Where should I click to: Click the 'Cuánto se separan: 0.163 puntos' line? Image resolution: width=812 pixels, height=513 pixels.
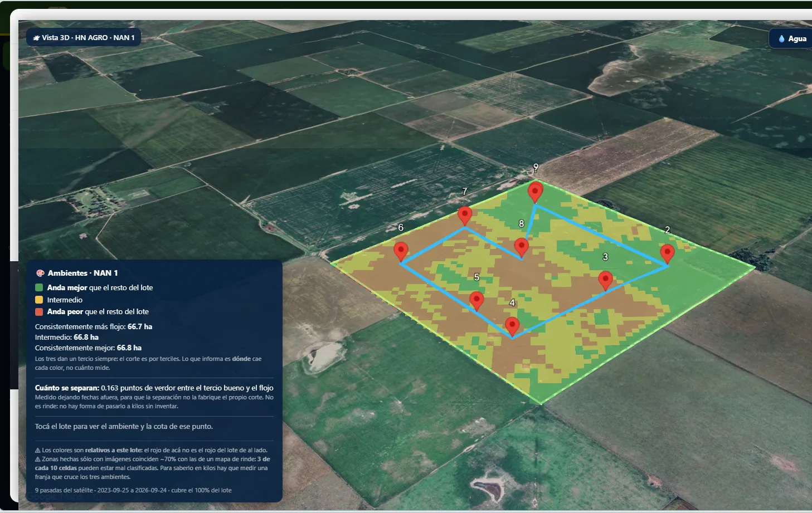(x=154, y=388)
